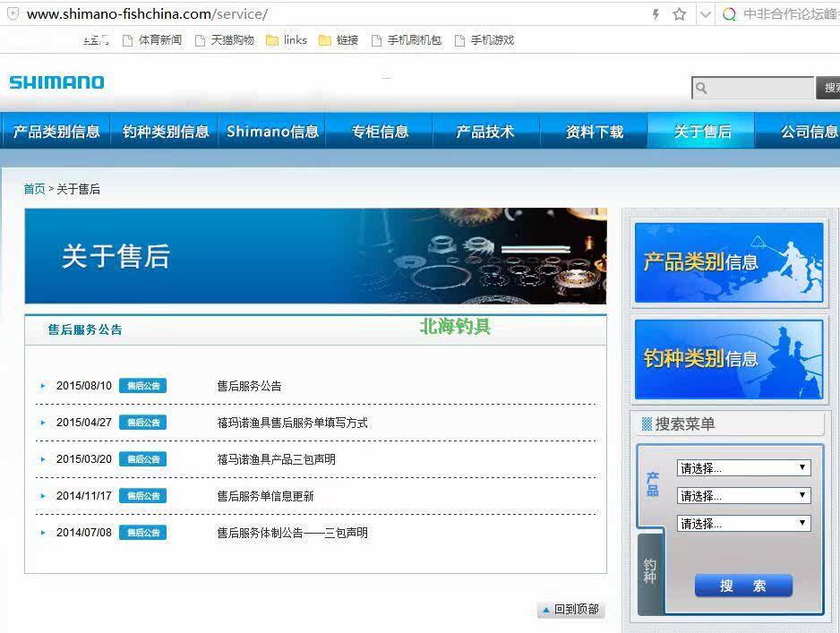Click the 关于售后 banner image
840x633 pixels.
pos(315,256)
